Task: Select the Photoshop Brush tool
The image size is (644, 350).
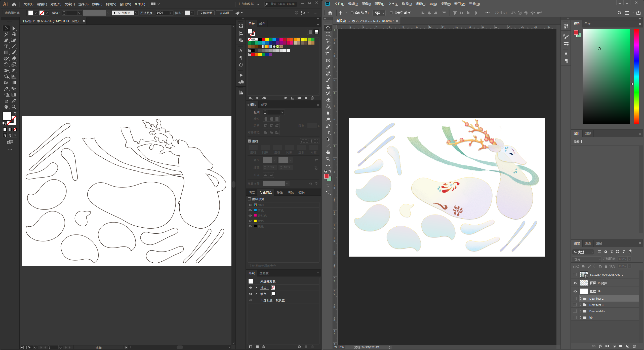Action: [328, 80]
